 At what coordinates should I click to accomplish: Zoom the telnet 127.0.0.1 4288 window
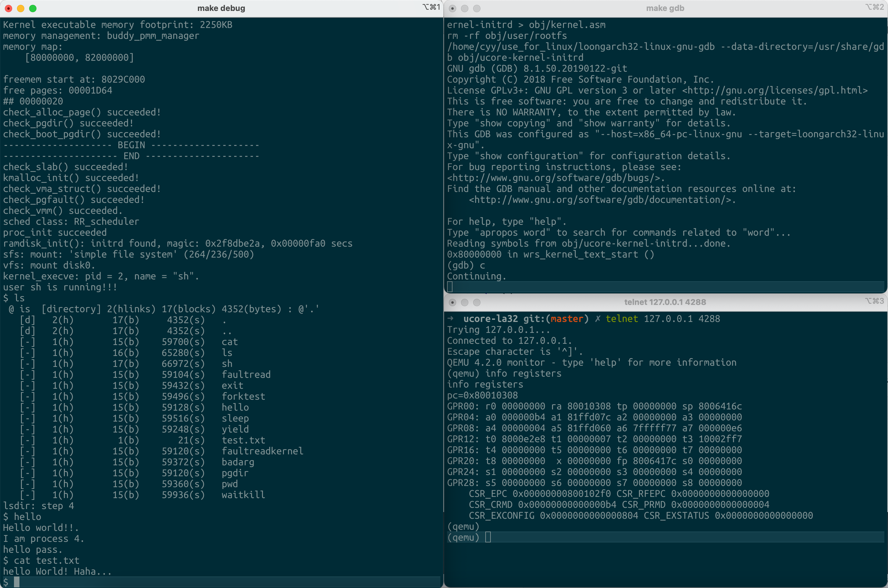476,302
